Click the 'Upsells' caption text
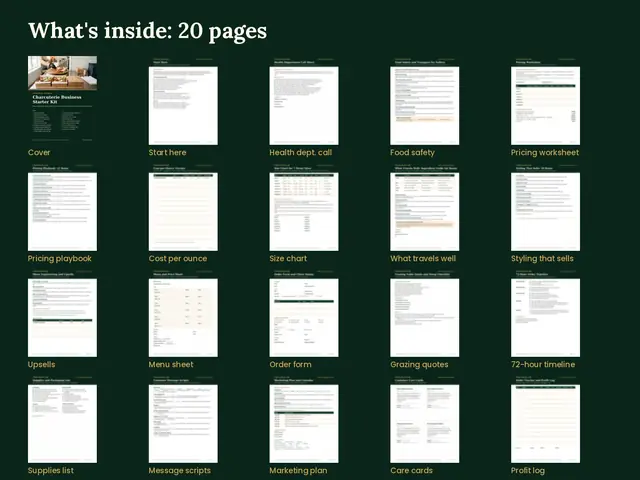The image size is (640, 480). click(41, 365)
